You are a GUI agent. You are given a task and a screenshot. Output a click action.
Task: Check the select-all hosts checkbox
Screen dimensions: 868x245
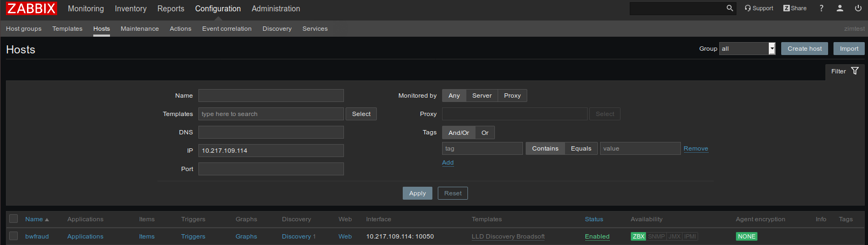[14, 219]
